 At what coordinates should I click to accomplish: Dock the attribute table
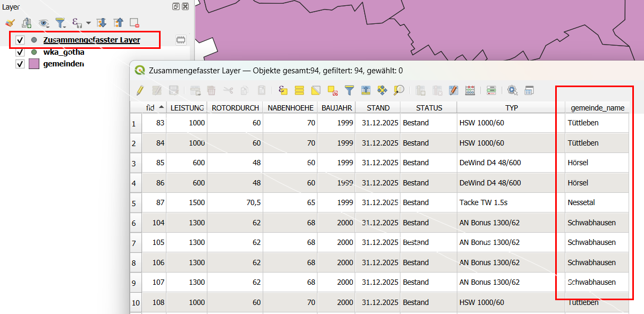pos(529,90)
